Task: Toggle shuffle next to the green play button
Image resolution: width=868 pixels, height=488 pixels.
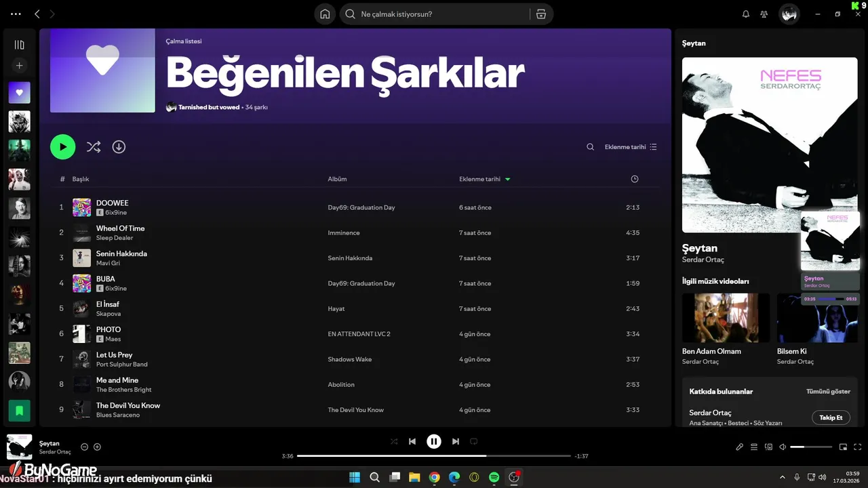Action: point(94,147)
